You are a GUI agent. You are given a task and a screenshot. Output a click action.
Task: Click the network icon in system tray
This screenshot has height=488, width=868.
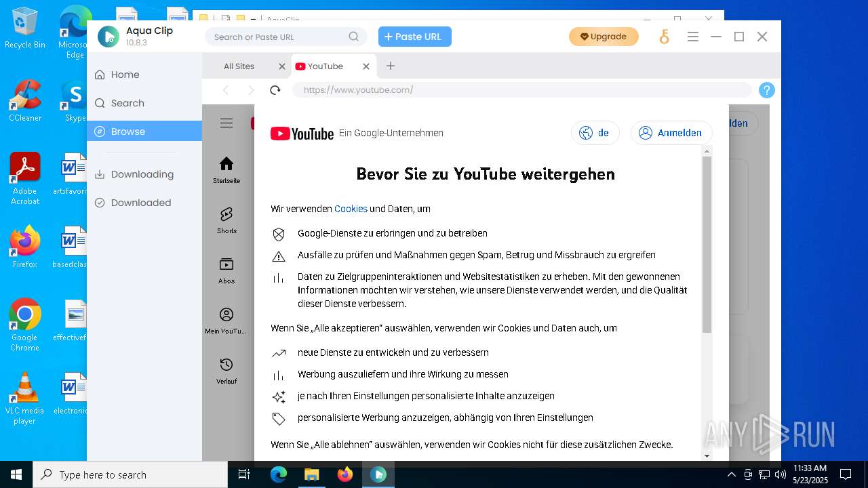(764, 474)
